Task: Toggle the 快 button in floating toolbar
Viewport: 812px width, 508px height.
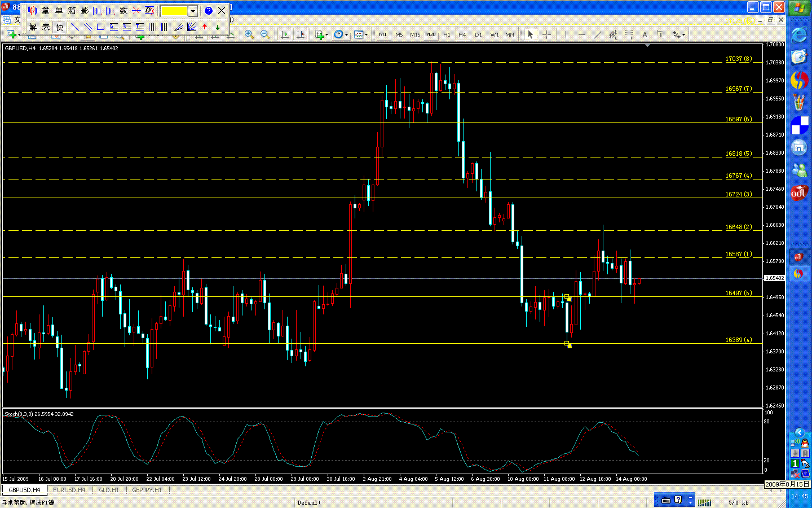Action: tap(59, 27)
